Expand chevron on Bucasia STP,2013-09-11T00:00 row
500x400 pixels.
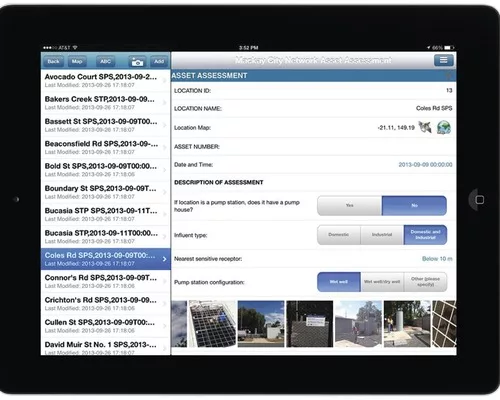point(164,237)
